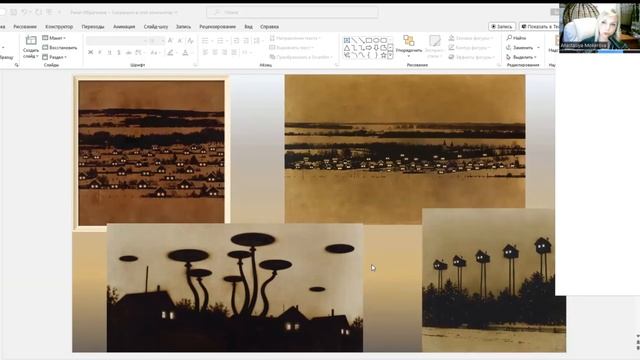This screenshot has width=640, height=360.
Task: Click Выровнять текст align text option
Action: click(x=291, y=48)
